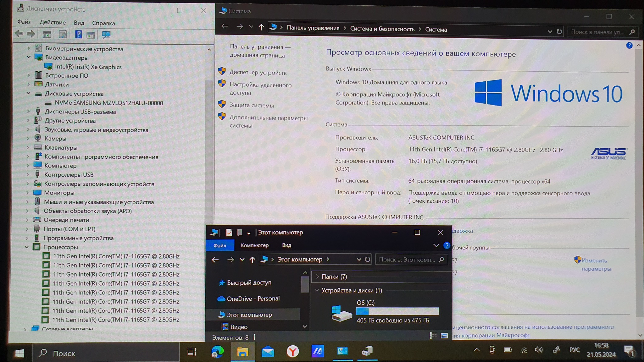Click the OS (C:) drive usage bar
This screenshot has height=362, width=644.
point(397,311)
